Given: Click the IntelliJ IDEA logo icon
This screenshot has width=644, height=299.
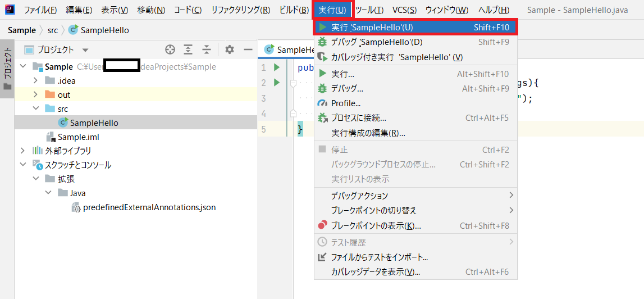Looking at the screenshot, I should 10,10.
